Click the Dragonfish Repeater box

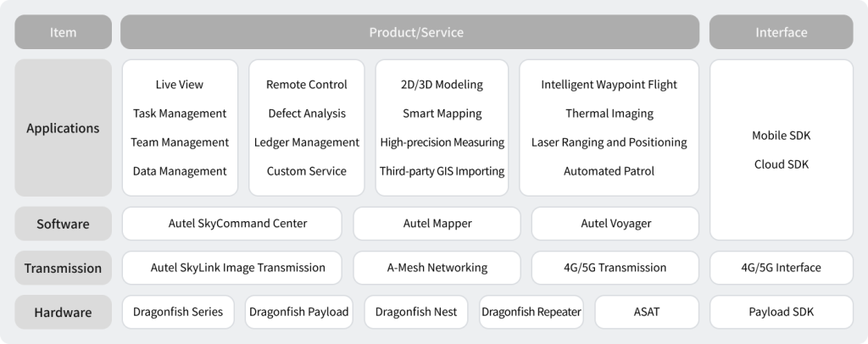531,312
